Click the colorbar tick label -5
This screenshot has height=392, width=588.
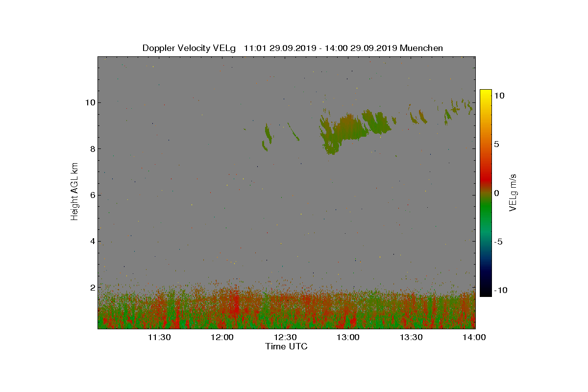pyautogui.click(x=498, y=242)
